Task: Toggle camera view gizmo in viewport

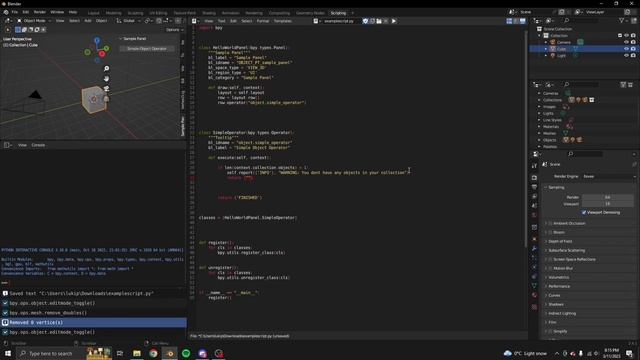Action: (106, 89)
